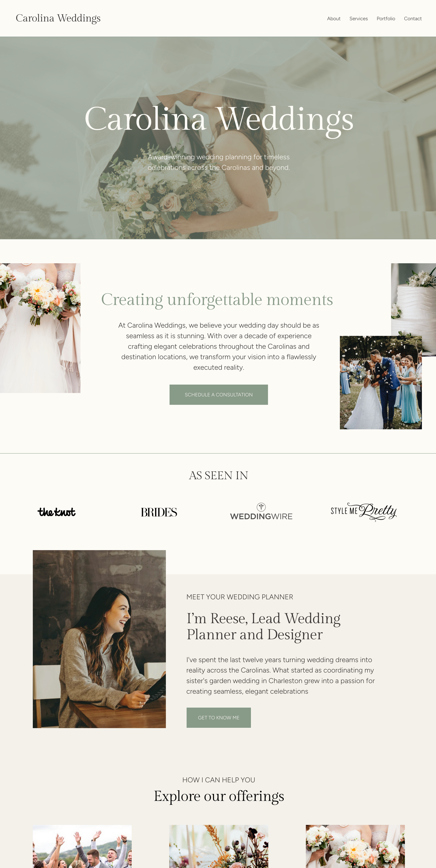Click the Carolina Weddings site title

(x=58, y=18)
